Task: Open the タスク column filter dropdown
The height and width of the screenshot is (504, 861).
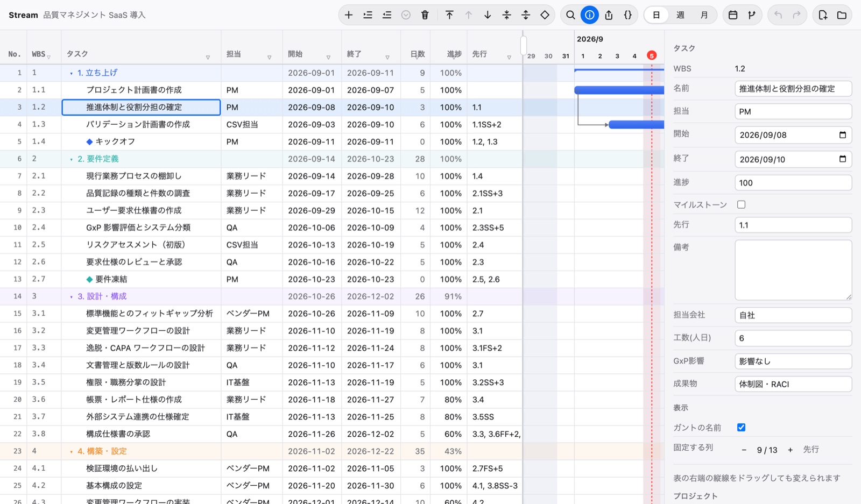Action: (x=208, y=57)
